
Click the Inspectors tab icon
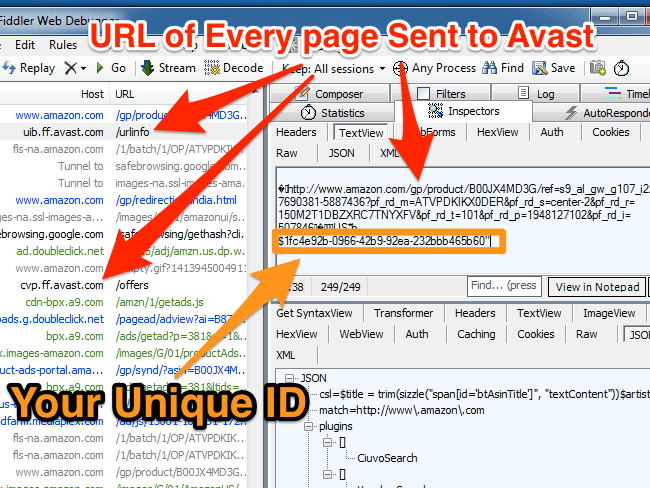(x=435, y=111)
